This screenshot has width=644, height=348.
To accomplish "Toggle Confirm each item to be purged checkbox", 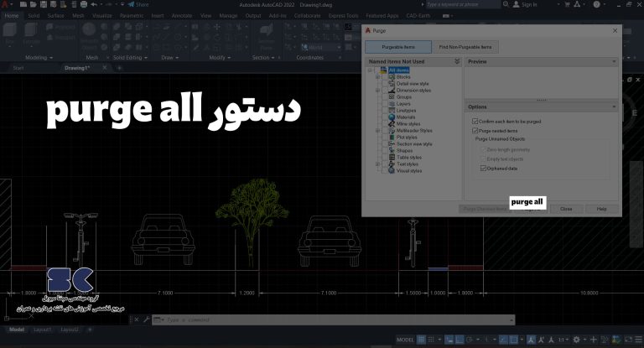I will [475, 122].
